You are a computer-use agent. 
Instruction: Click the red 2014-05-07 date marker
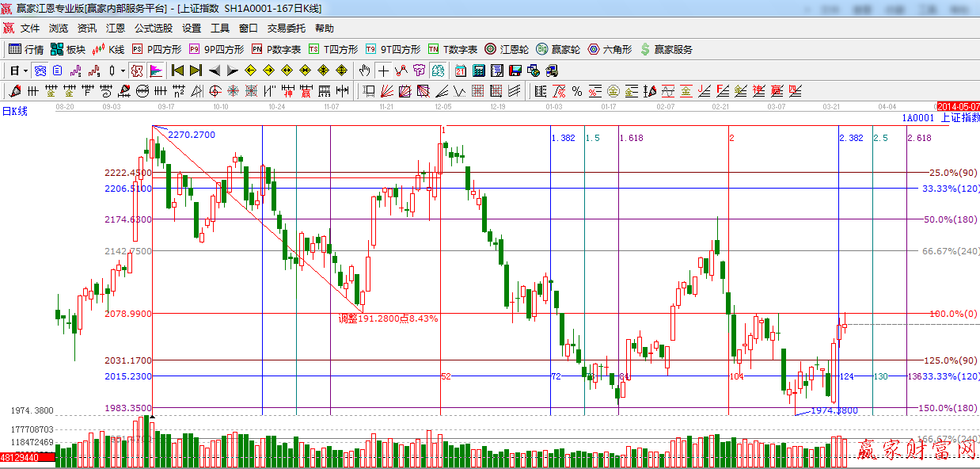pyautogui.click(x=958, y=106)
